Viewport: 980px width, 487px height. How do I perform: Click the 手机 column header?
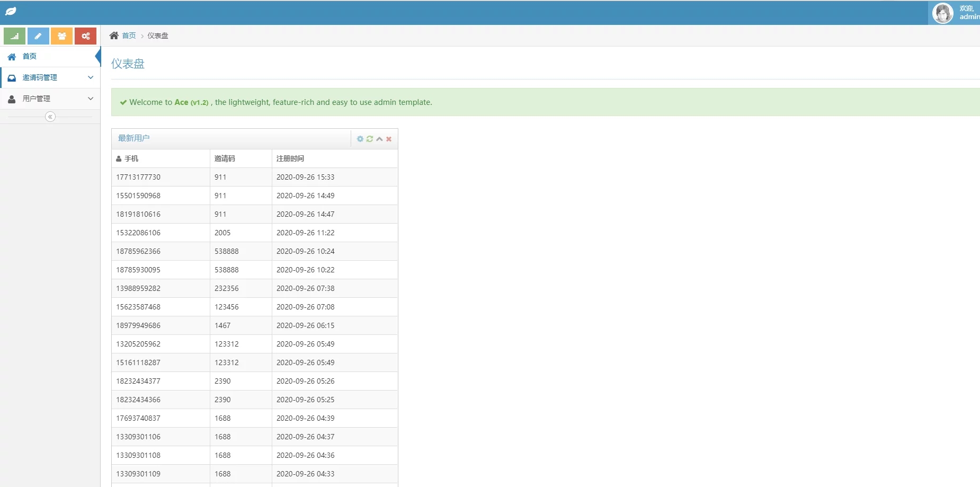point(131,158)
